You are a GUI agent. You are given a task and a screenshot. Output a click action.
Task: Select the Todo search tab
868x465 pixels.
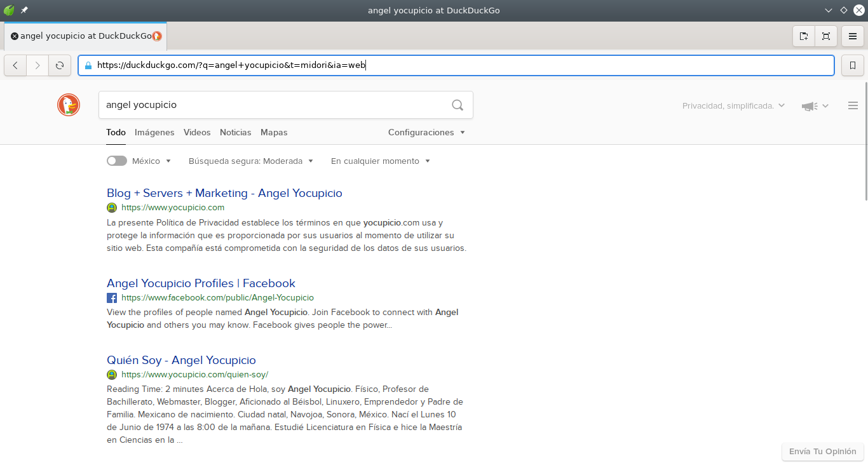[116, 133]
